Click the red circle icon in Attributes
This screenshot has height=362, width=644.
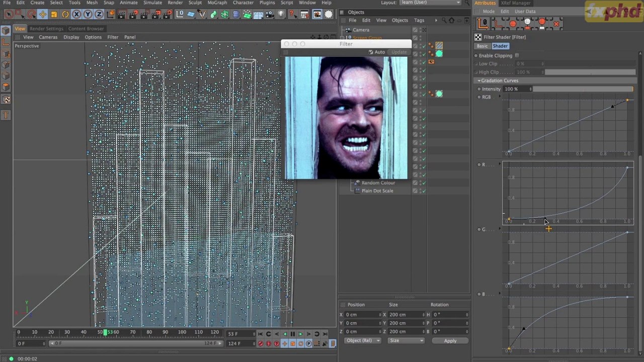[x=513, y=23]
